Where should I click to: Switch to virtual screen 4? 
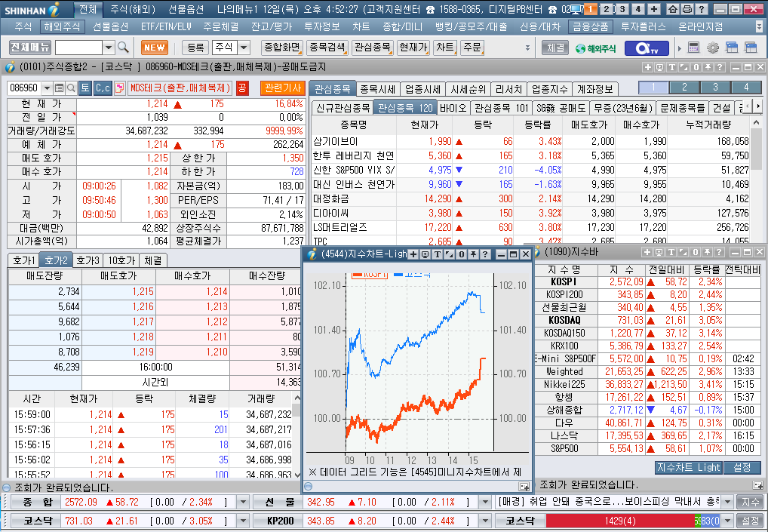click(x=637, y=9)
